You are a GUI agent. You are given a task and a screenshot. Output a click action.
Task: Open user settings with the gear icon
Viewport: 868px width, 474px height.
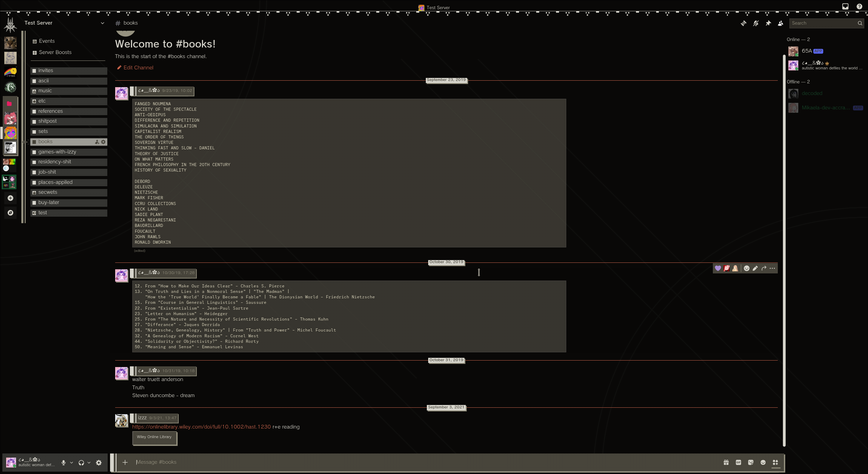coord(99,462)
